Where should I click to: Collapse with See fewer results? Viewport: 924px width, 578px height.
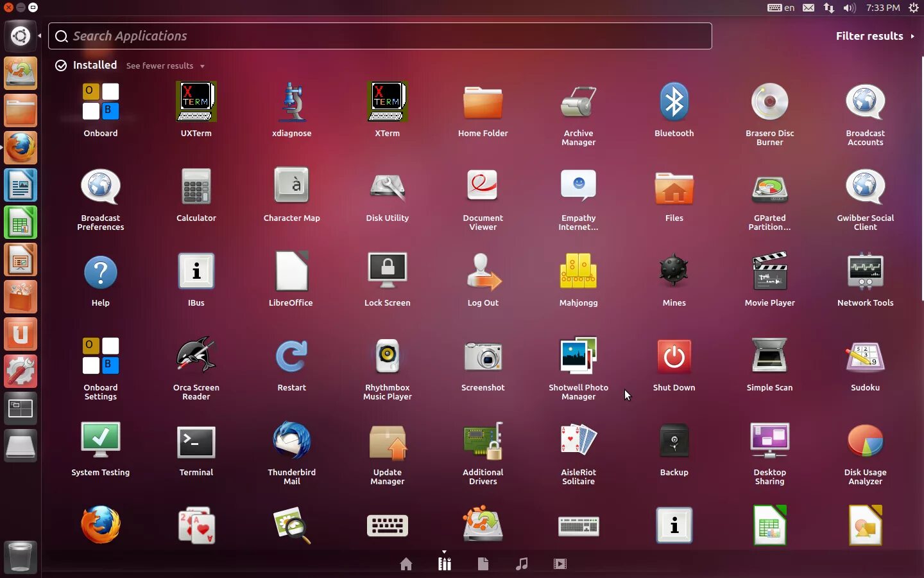166,66
